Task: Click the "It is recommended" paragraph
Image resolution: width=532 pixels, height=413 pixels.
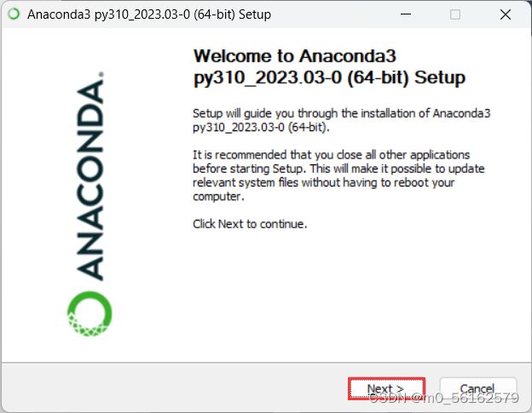Action: 338,175
